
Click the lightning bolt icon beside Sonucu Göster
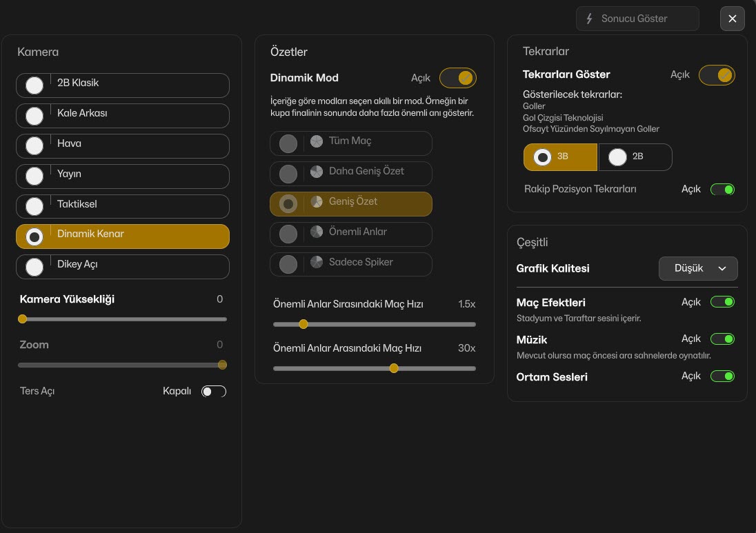(589, 19)
